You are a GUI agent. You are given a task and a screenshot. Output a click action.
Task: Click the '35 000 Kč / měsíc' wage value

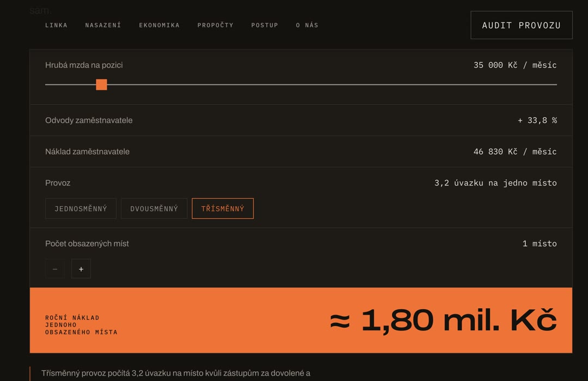515,65
